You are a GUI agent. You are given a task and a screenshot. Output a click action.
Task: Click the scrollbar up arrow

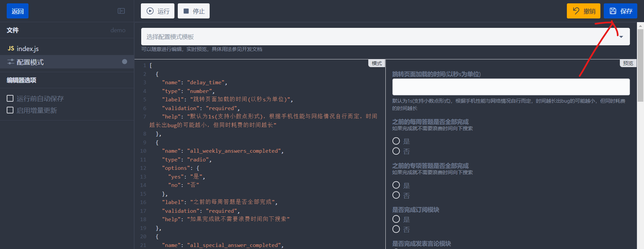pyautogui.click(x=640, y=26)
